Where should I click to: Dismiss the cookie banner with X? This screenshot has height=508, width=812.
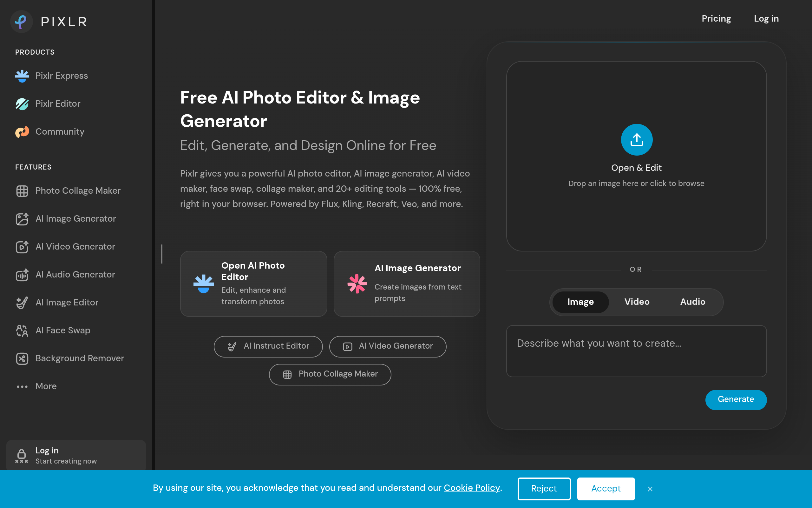pyautogui.click(x=650, y=489)
